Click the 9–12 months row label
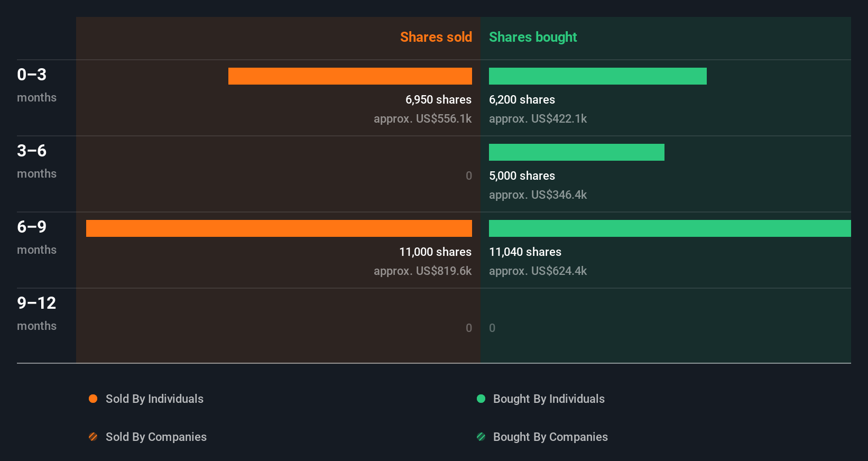 point(36,314)
